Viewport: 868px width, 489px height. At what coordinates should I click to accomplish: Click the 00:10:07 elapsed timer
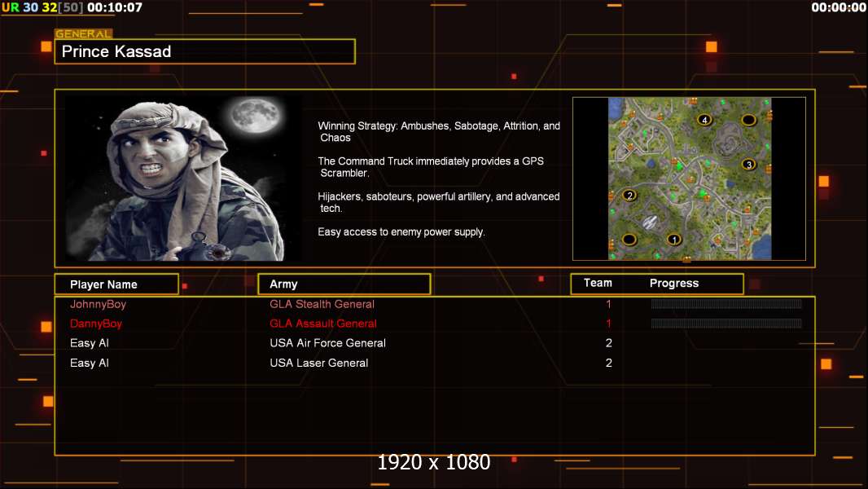pyautogui.click(x=115, y=7)
